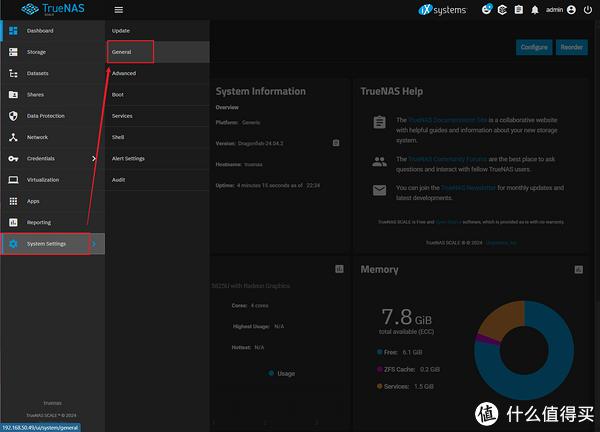This screenshot has height=432, width=600.
Task: Click the Configure dashboard button
Action: (534, 47)
